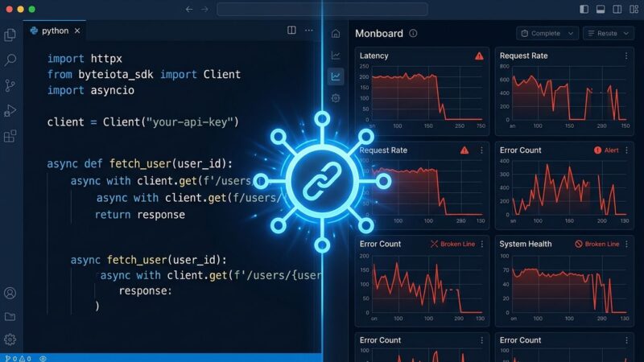
Task: Click the warning triangle on middle Request Rate panel
Action: [x=464, y=150]
